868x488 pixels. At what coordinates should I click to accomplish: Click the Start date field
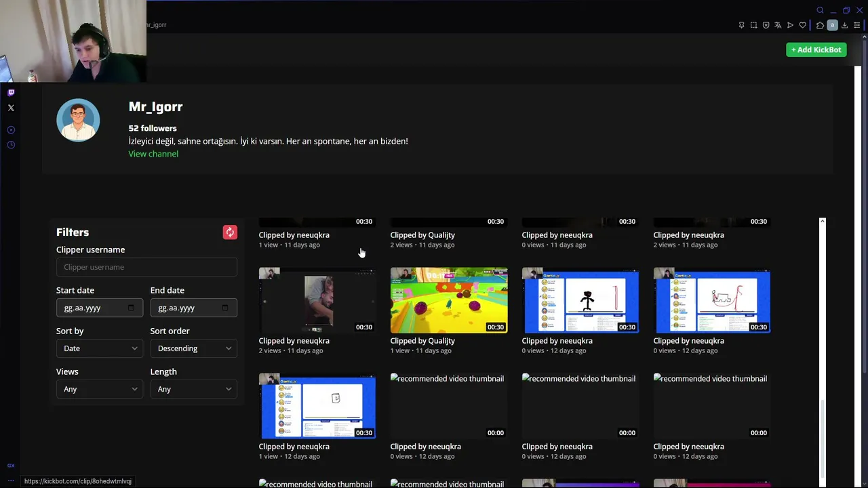(100, 308)
